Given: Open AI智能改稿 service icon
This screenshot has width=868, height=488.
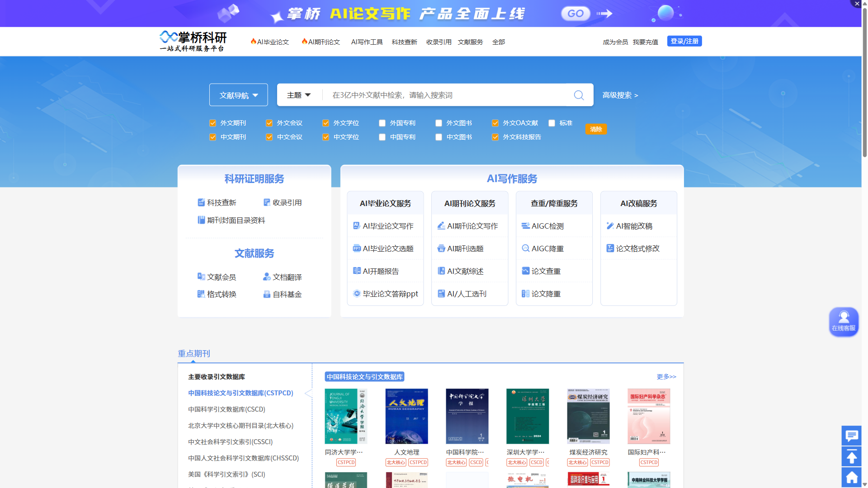Looking at the screenshot, I should pos(610,226).
